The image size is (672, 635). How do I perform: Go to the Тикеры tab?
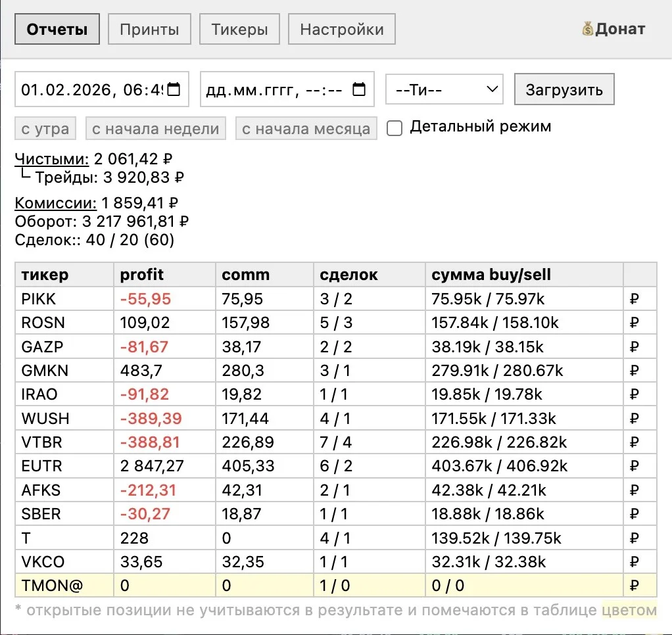(239, 29)
